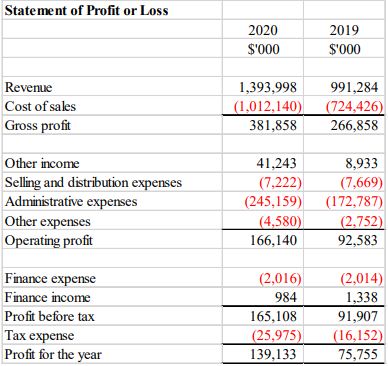Screen dimensions: 388x366
Task: Select the Statement of Profit or Loss title cell
Action: [112, 10]
